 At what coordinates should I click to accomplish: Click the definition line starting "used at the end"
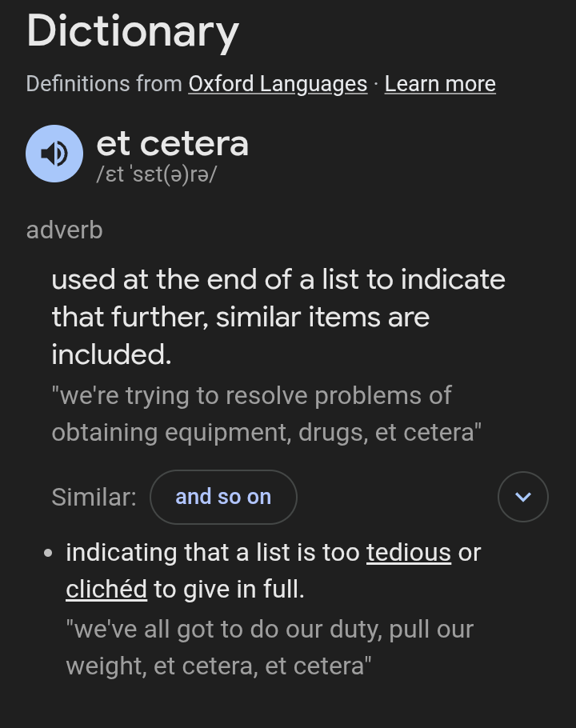(x=278, y=280)
